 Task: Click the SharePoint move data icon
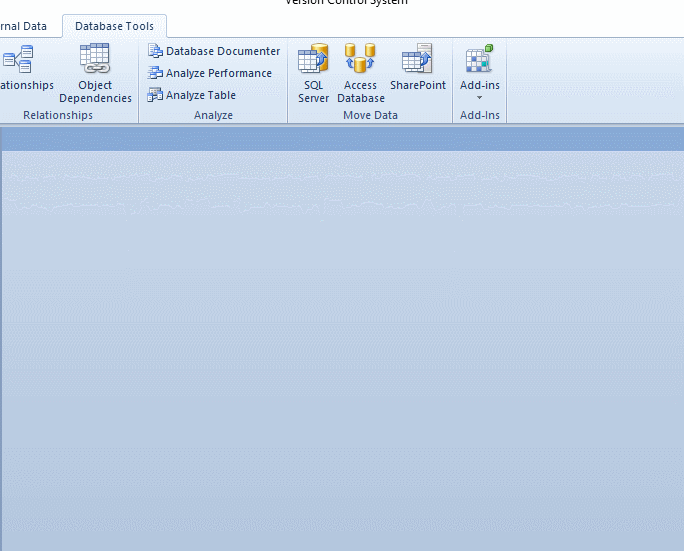click(417, 58)
